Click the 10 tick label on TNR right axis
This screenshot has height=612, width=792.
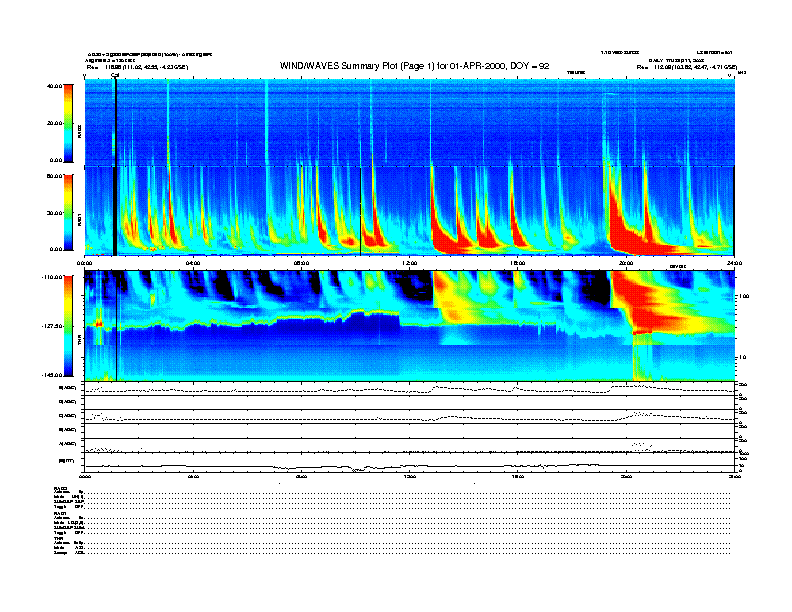(x=742, y=357)
